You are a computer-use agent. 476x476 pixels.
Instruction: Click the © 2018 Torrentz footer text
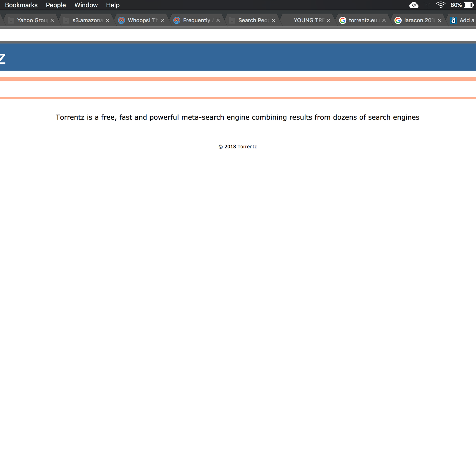[237, 147]
